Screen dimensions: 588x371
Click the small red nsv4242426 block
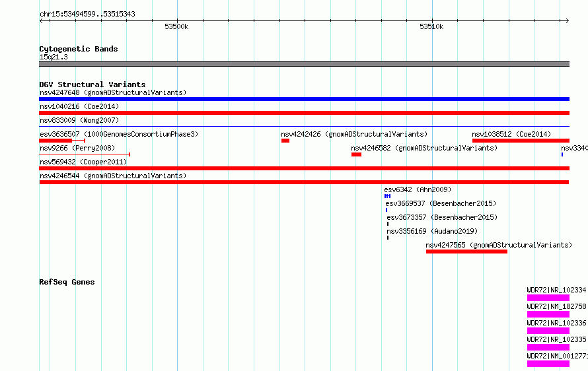285,141
